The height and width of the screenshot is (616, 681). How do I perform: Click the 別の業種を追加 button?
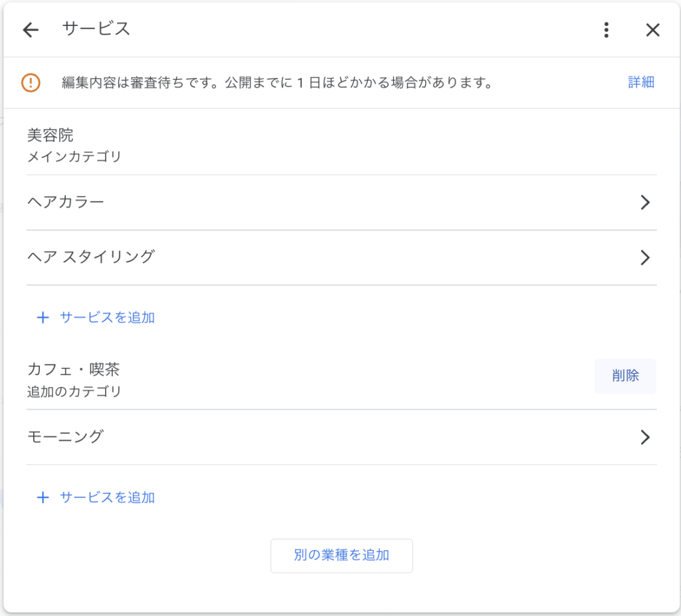tap(341, 555)
